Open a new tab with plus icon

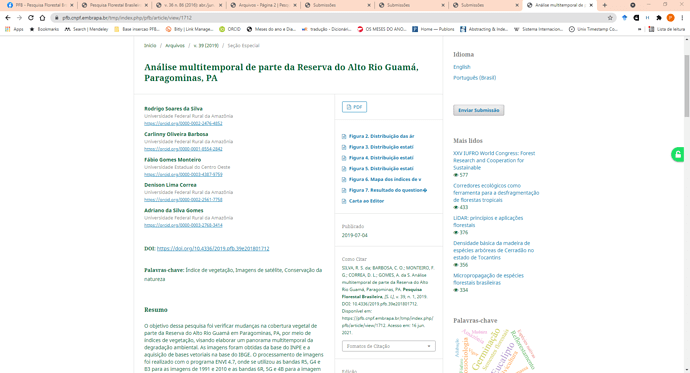pyautogui.click(x=605, y=5)
